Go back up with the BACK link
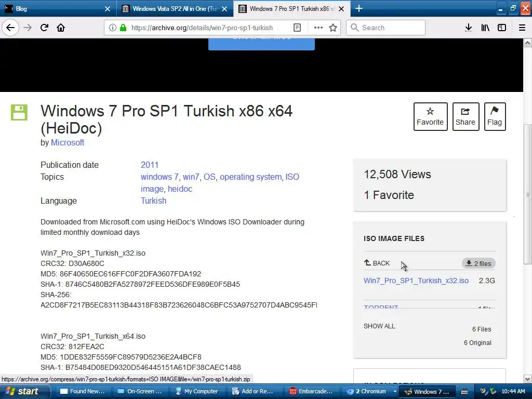The image size is (532, 399). [x=377, y=263]
